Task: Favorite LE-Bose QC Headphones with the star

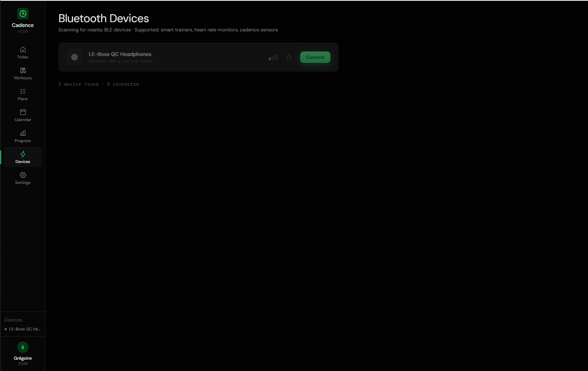Action: coord(289,57)
